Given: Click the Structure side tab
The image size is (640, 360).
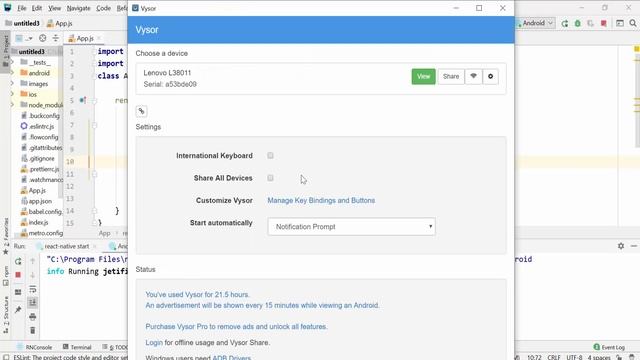Looking at the screenshot, I should tap(6, 315).
